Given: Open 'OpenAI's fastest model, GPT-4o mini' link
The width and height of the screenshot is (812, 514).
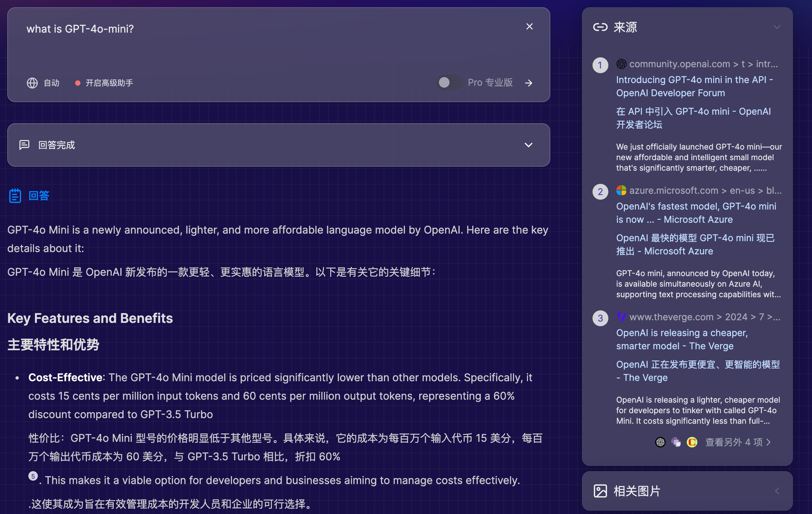Looking at the screenshot, I should coord(696,213).
